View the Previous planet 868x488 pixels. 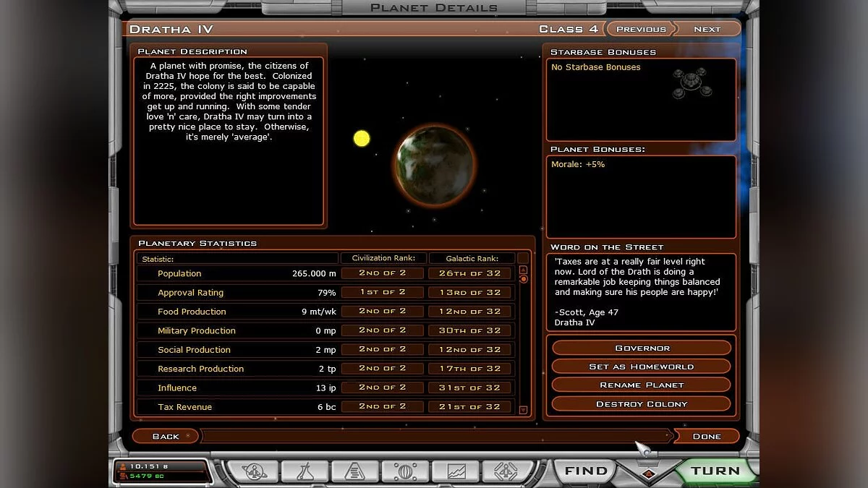click(641, 28)
